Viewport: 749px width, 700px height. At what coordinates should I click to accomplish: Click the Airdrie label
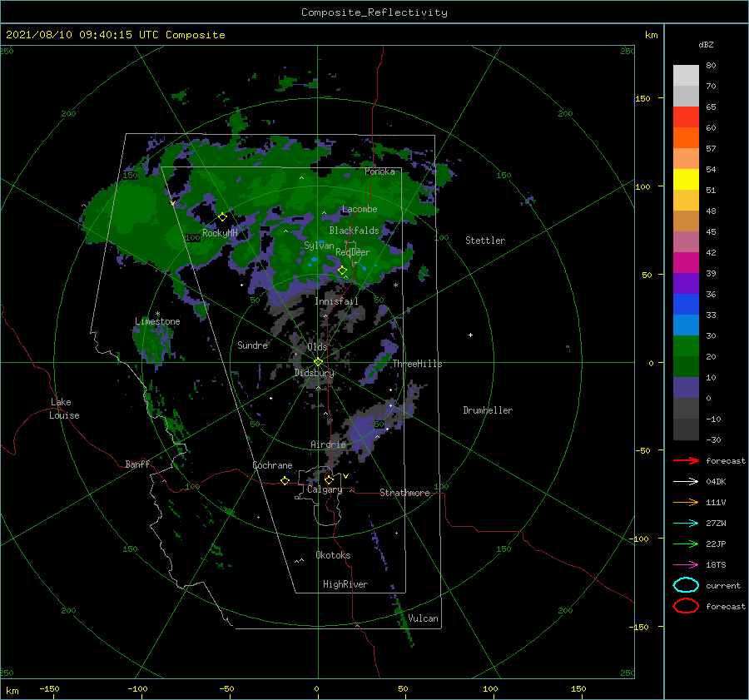click(328, 444)
